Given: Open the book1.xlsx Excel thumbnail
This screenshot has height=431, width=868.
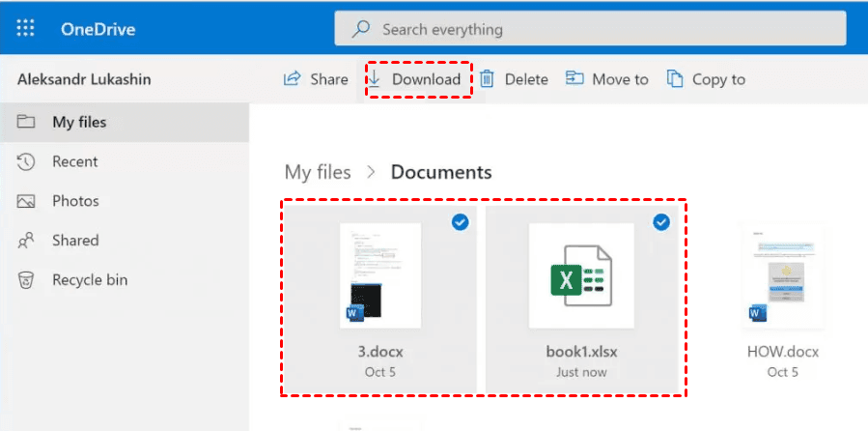Looking at the screenshot, I should pyautogui.click(x=581, y=275).
